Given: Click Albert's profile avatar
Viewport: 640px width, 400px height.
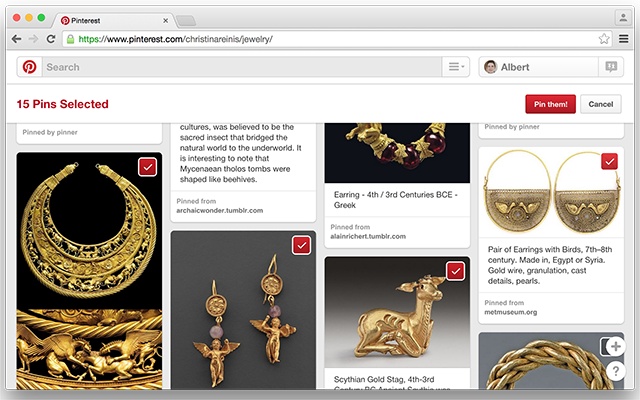Looking at the screenshot, I should pyautogui.click(x=490, y=67).
